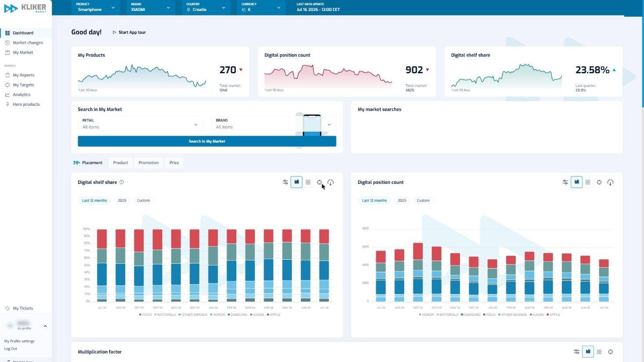Switch Multiplication factor to grid view
Image resolution: width=644 pixels, height=362 pixels.
click(599, 351)
